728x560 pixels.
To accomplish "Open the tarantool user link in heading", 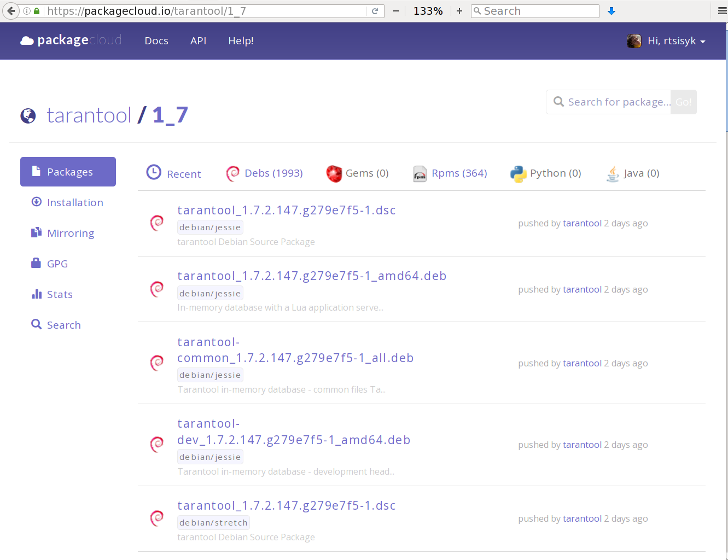I will [89, 115].
